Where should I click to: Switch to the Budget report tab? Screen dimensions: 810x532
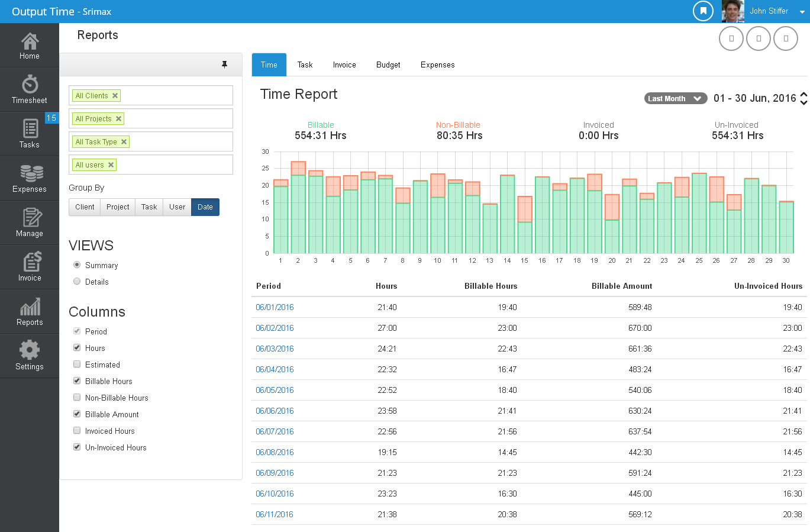[388, 65]
